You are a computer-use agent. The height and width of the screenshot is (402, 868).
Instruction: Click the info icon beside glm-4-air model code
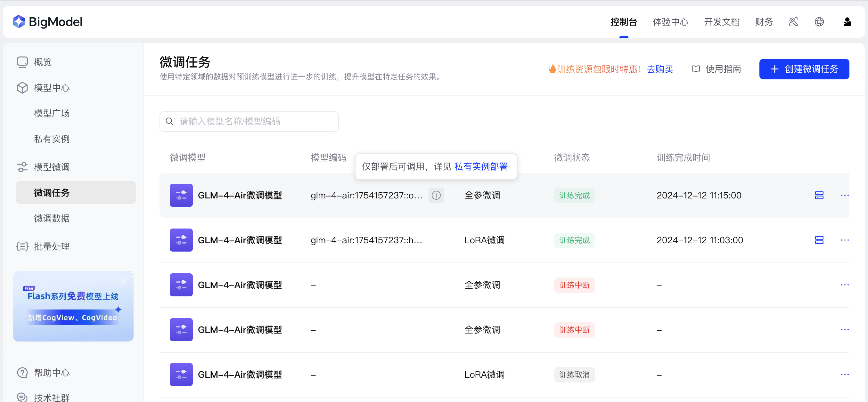pos(436,195)
